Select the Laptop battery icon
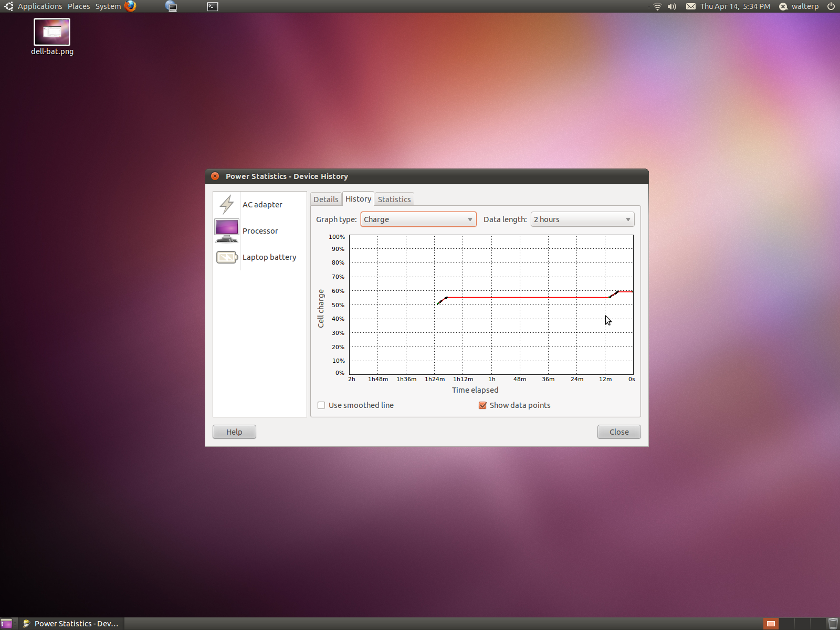 (x=227, y=257)
